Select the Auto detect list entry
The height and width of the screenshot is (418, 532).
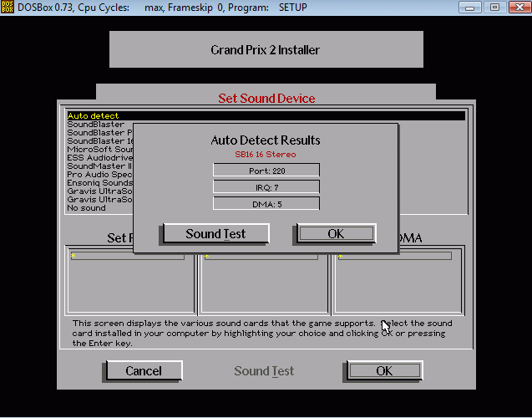[x=266, y=116]
